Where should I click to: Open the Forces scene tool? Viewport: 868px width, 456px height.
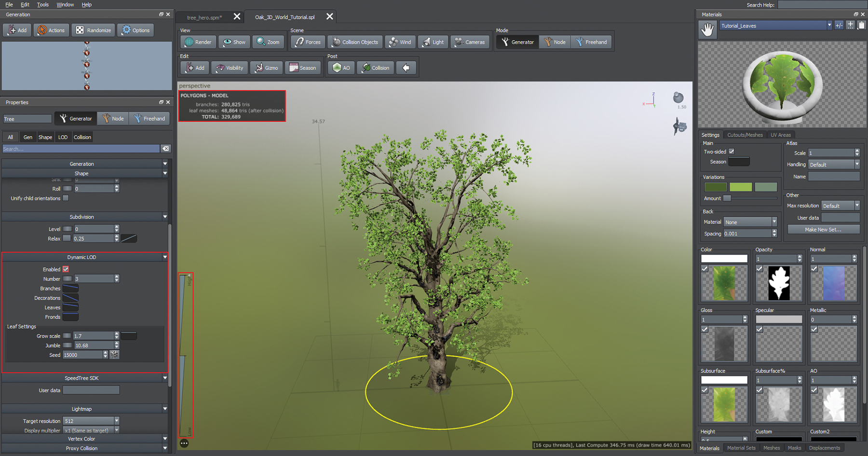click(x=308, y=42)
